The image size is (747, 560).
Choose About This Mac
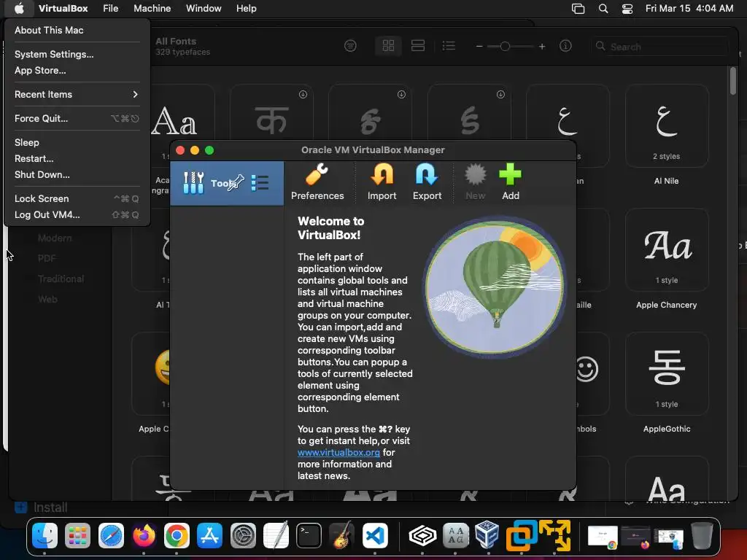(77, 30)
